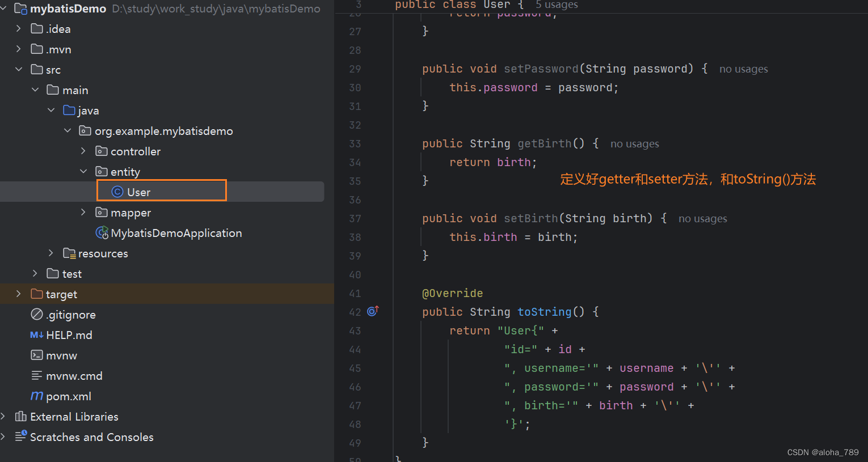The image size is (868, 462).
Task: Expand the controller package
Action: click(83, 151)
